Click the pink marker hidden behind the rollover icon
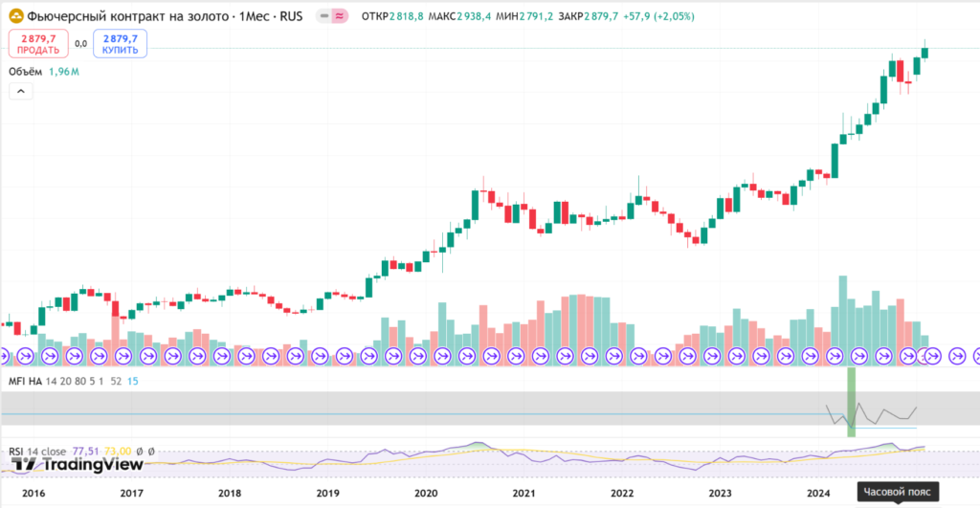 [x=924, y=357]
